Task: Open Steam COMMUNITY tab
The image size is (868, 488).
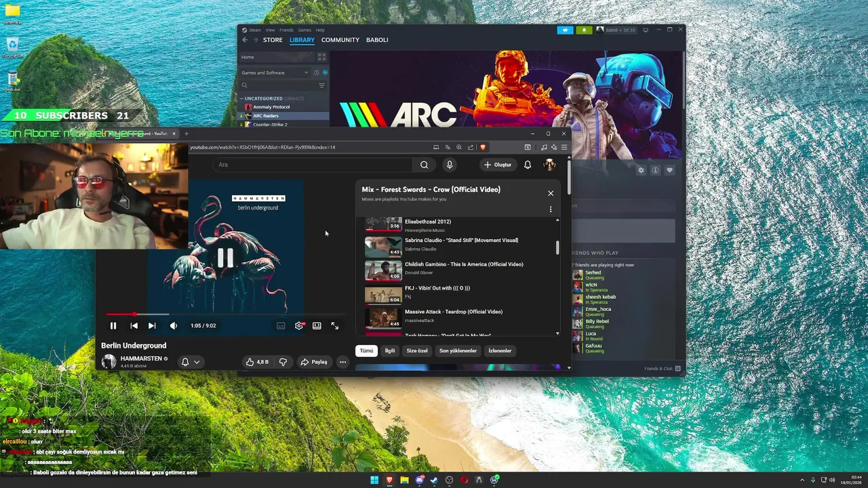Action: tap(340, 40)
